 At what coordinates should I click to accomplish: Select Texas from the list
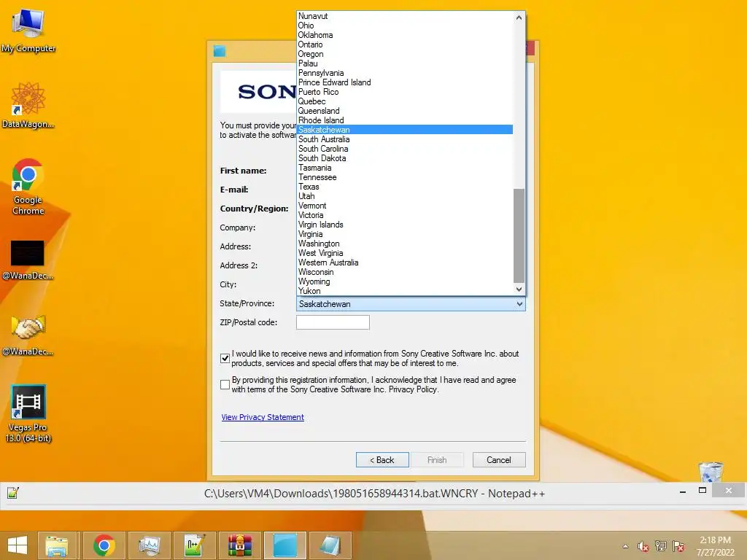[x=404, y=187]
